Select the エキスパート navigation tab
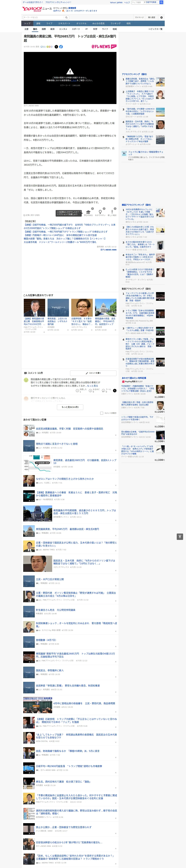 64,24
